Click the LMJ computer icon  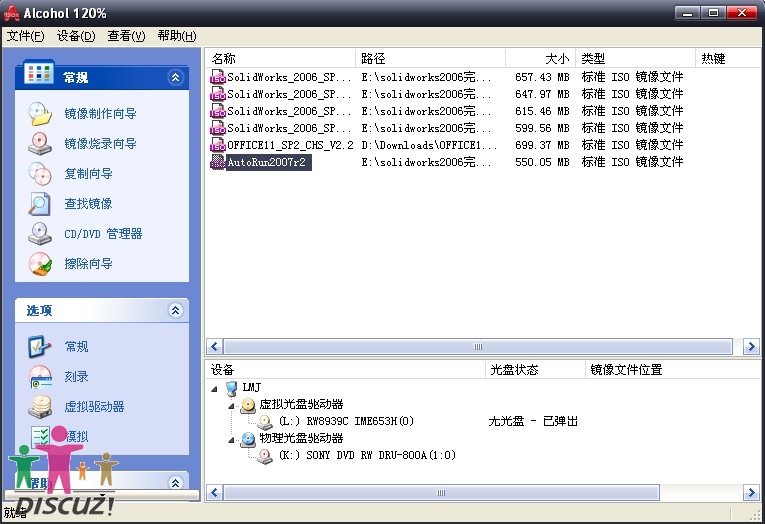232,388
